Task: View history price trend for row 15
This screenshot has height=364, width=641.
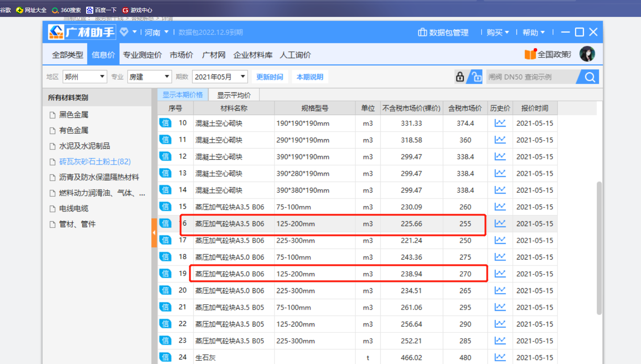Action: 500,207
